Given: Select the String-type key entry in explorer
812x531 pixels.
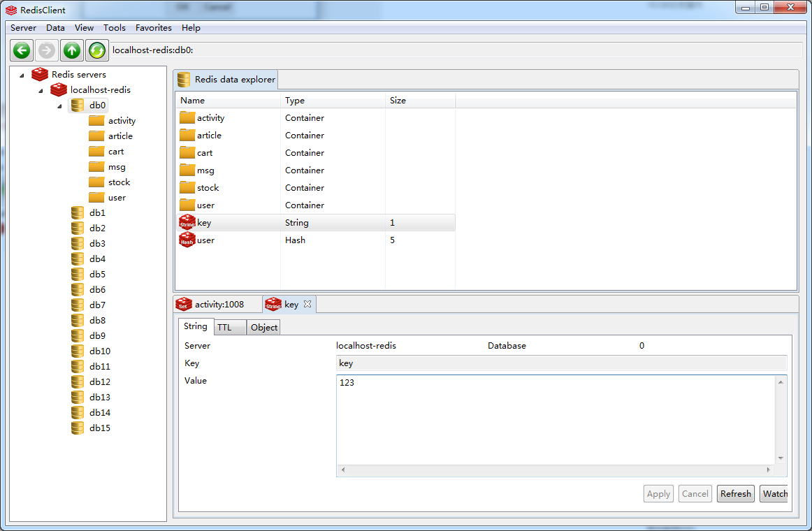Looking at the screenshot, I should 203,222.
